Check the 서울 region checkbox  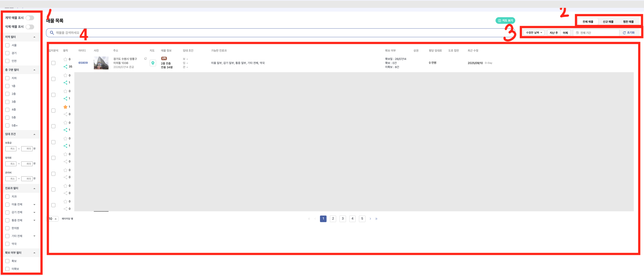(x=7, y=45)
